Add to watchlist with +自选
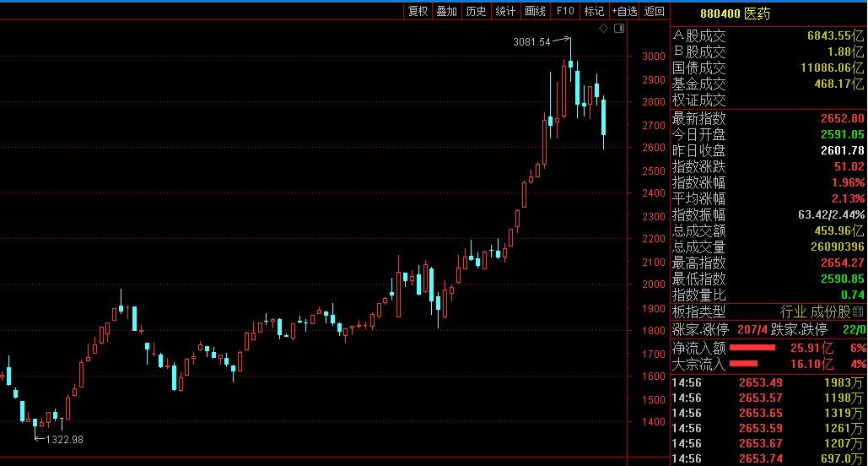 click(624, 11)
